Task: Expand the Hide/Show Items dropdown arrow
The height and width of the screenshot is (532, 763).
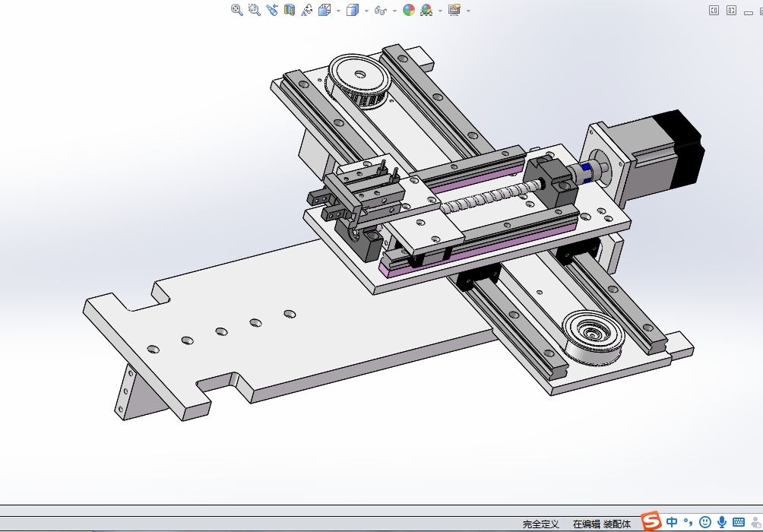Action: coord(395,11)
